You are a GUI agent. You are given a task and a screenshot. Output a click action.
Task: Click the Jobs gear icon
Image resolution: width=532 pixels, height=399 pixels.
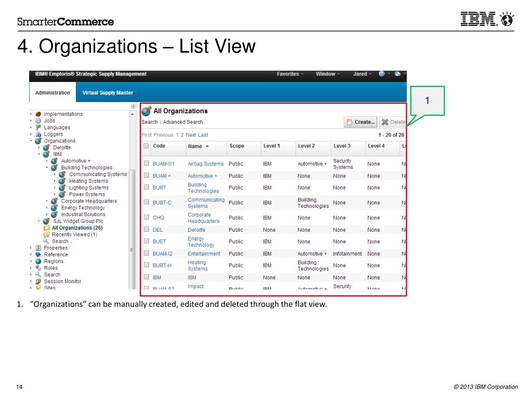click(x=38, y=121)
